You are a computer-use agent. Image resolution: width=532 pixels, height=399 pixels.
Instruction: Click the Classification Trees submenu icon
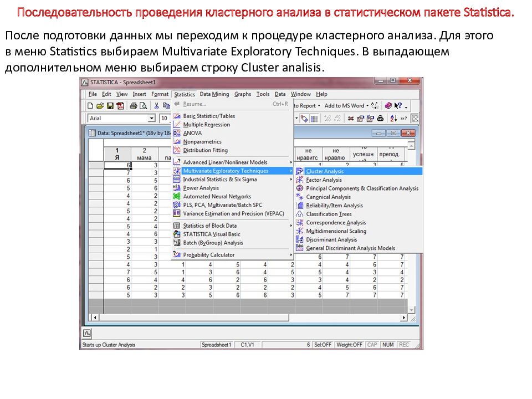coord(300,214)
